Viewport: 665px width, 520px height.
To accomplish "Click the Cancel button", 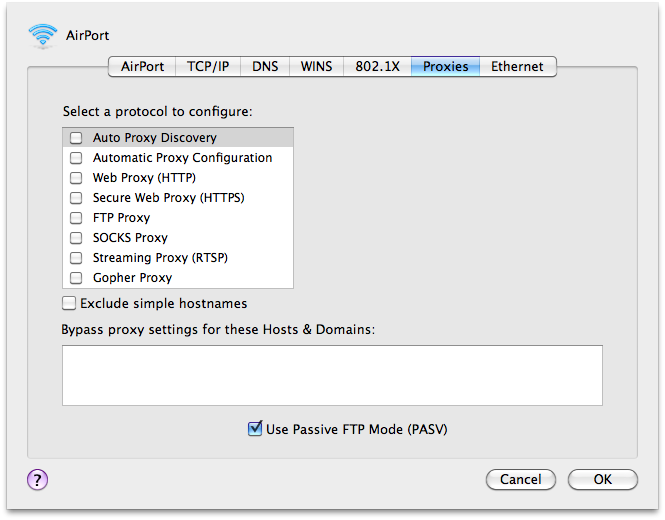I will point(521,479).
